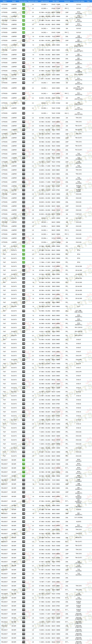Click ON diesel icon in Citroen D9B 02.1994 row
The image size is (92, 644).
click(23, 36)
